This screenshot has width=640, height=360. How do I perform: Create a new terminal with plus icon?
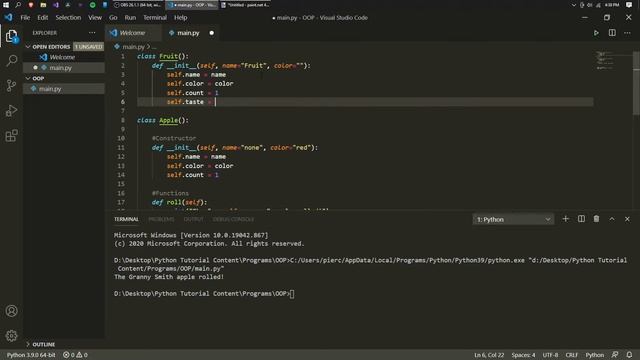coord(565,219)
